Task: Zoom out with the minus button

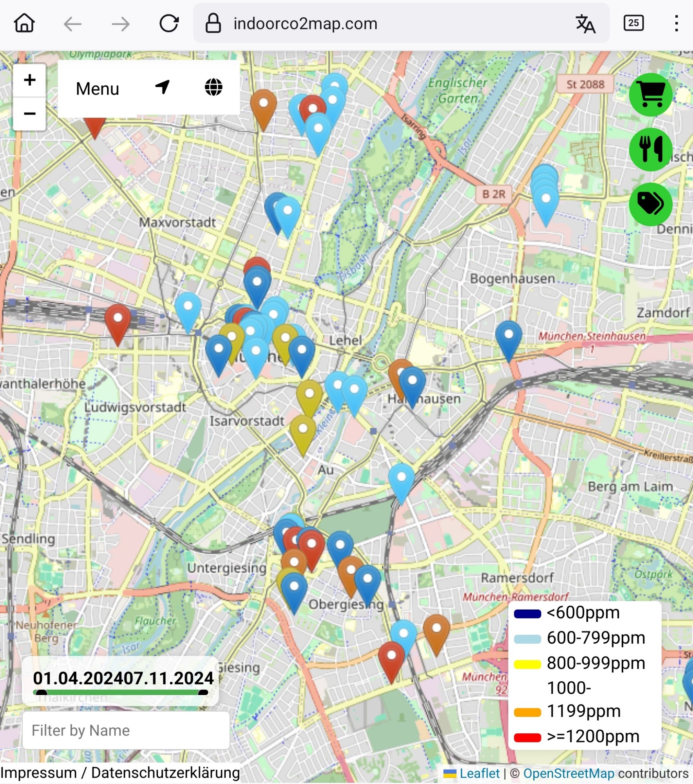Action: tap(29, 114)
